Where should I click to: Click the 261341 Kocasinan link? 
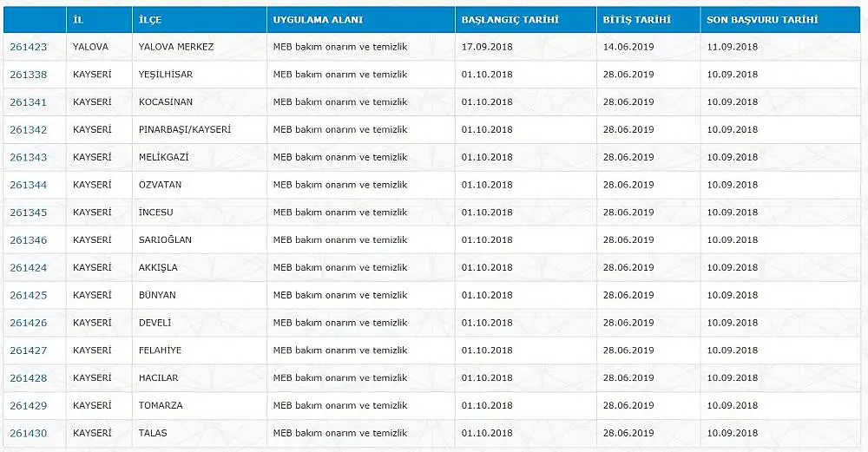[29, 102]
